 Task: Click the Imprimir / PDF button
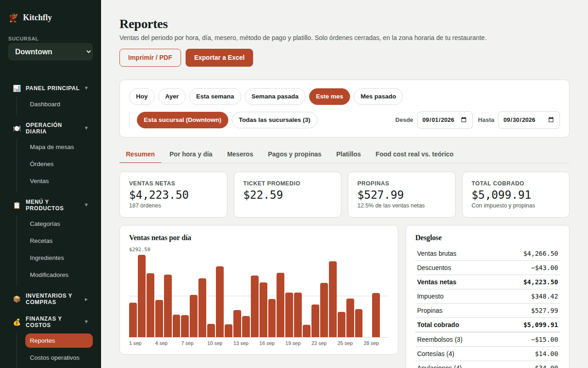pyautogui.click(x=150, y=58)
